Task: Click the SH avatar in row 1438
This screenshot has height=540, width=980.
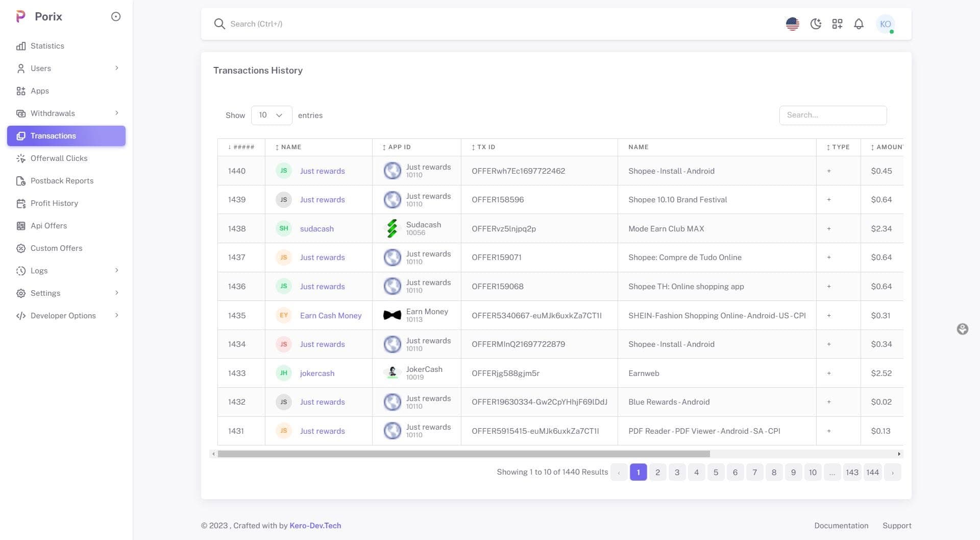Action: coord(284,228)
